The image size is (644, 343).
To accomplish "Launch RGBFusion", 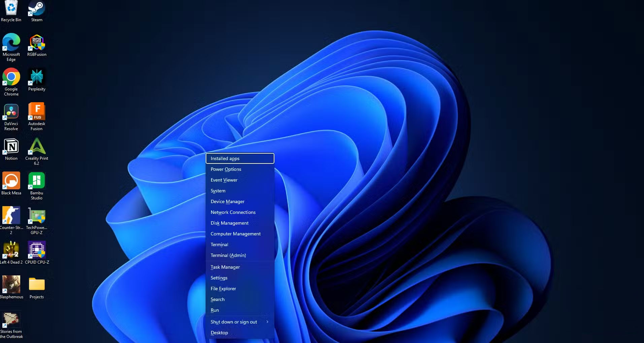I will [x=36, y=42].
